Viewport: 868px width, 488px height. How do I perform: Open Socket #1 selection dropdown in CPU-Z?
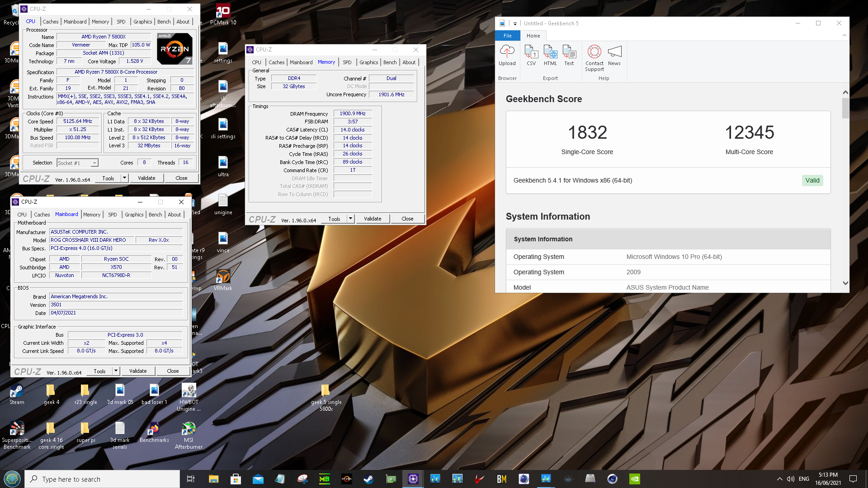point(77,163)
